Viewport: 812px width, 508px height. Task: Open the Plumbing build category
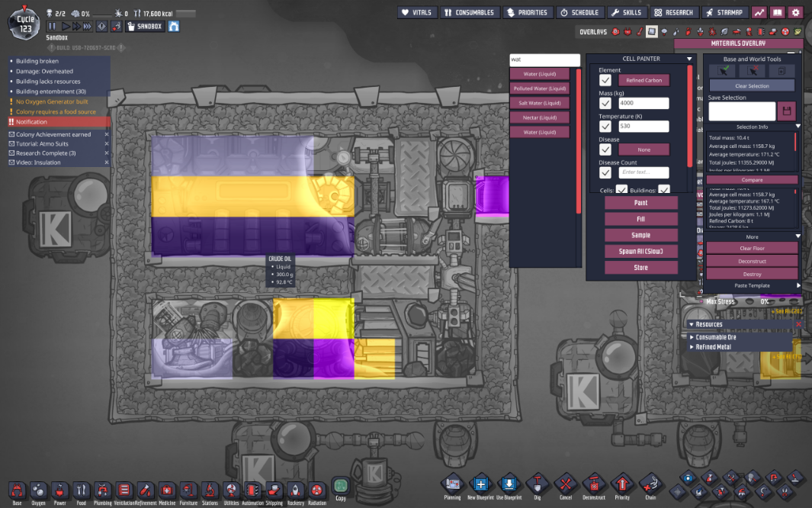tap(102, 491)
